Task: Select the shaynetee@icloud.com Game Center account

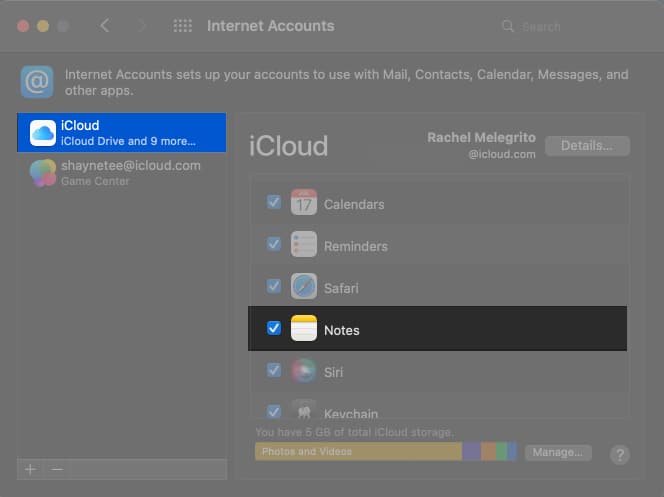Action: click(122, 173)
